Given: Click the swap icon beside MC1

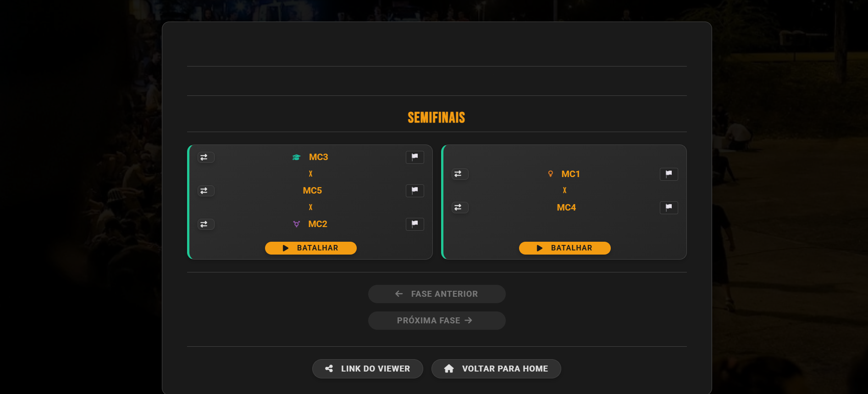Looking at the screenshot, I should [459, 174].
